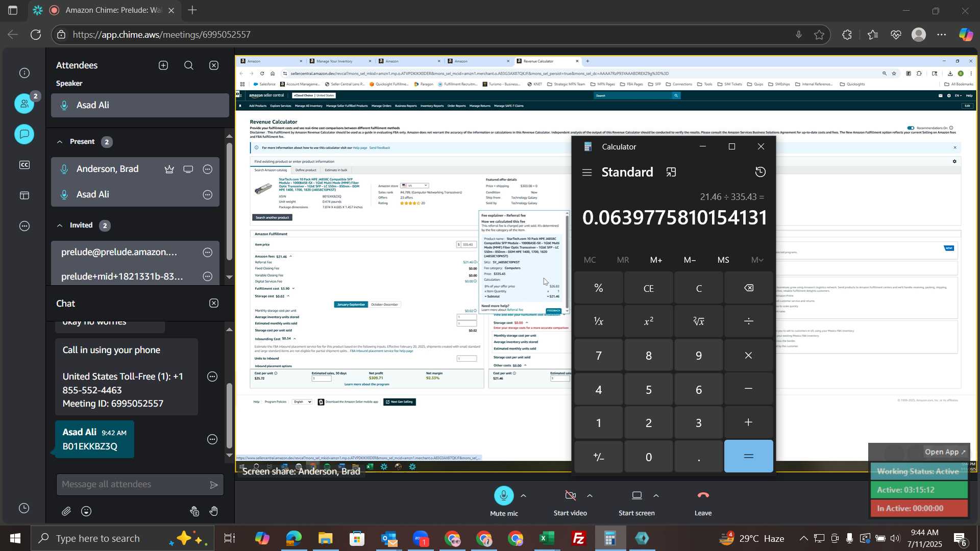This screenshot has width=980, height=551.
Task: Open Calculator history icon
Action: (x=761, y=172)
